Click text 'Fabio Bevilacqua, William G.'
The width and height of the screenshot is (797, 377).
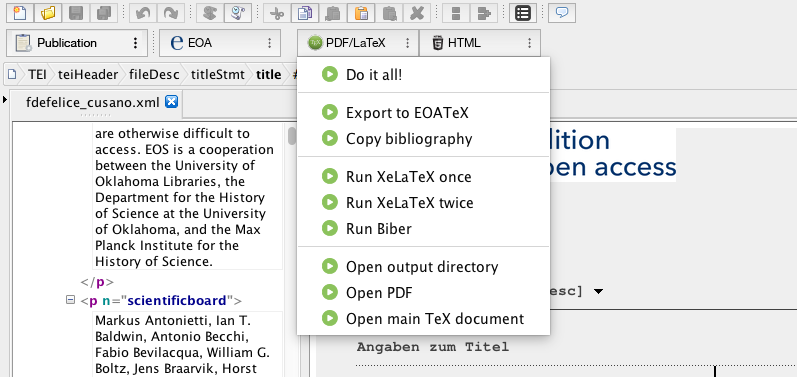click(182, 352)
